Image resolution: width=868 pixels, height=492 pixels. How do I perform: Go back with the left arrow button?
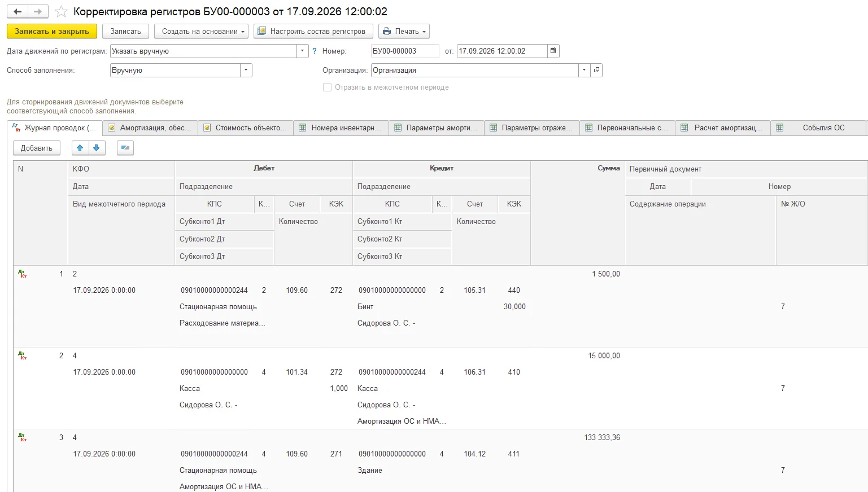tap(18, 11)
